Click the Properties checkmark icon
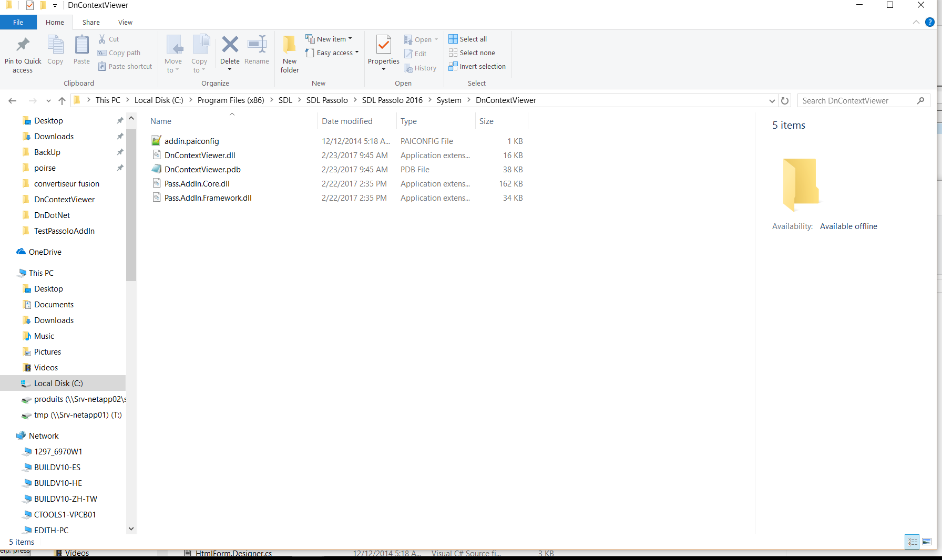 tap(384, 45)
